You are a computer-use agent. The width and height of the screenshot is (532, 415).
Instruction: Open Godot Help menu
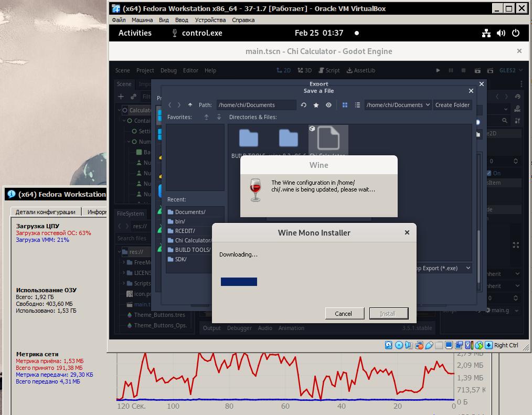coord(210,71)
